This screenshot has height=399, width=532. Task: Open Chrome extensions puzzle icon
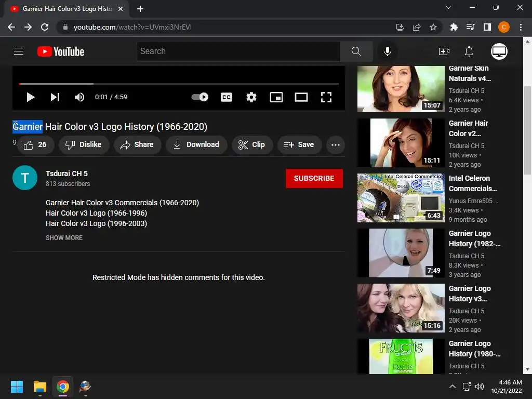pos(454,27)
